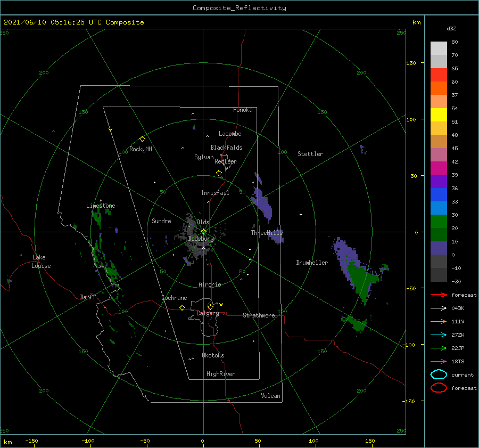The image size is (479, 448).
Task: Click the light gray 70-80 dBZ swatch
Action: click(x=439, y=48)
